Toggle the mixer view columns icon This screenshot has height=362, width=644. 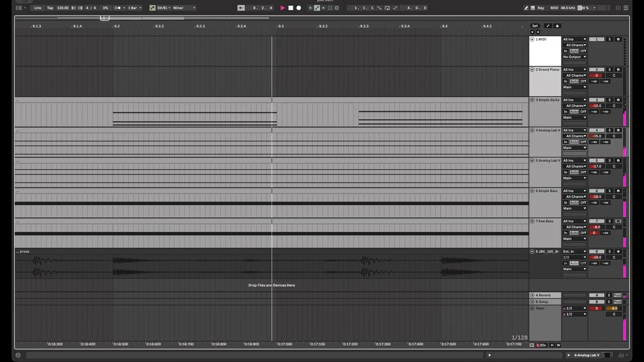click(618, 8)
